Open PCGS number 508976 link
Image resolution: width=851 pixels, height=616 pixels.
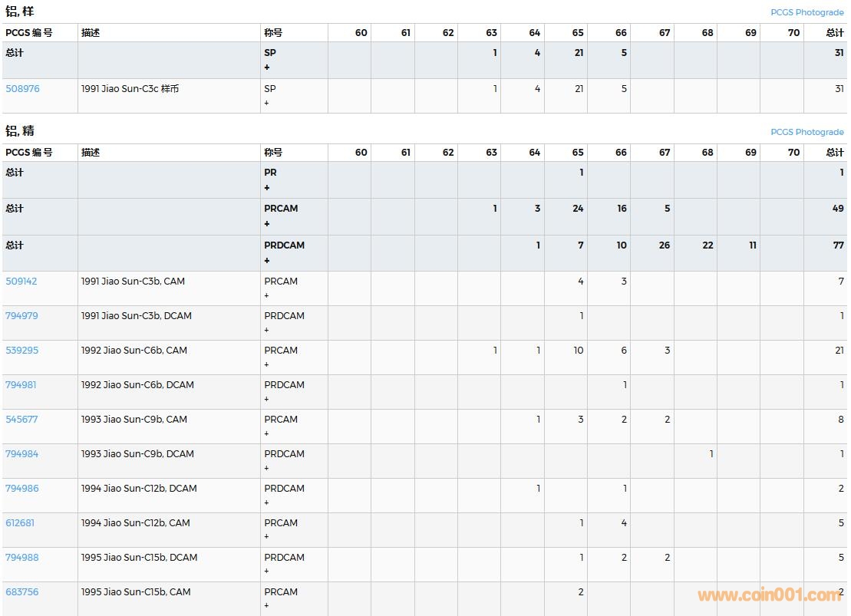tap(22, 89)
